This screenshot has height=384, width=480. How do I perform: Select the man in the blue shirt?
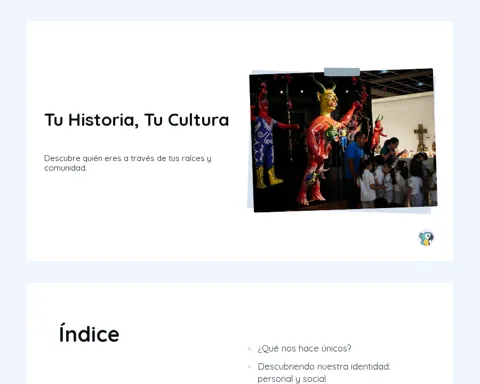(x=354, y=168)
